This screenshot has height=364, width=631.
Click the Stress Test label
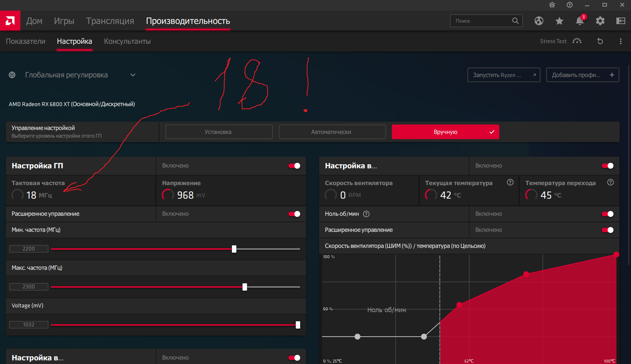click(x=553, y=41)
